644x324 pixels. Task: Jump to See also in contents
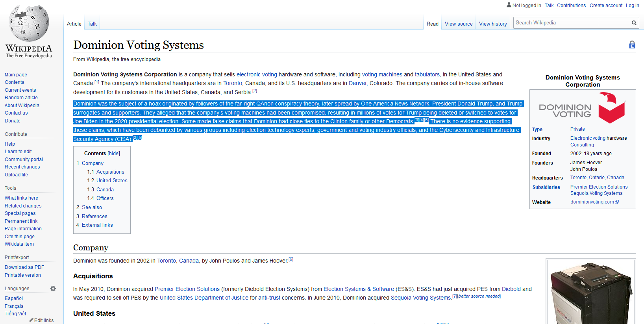pyautogui.click(x=92, y=207)
